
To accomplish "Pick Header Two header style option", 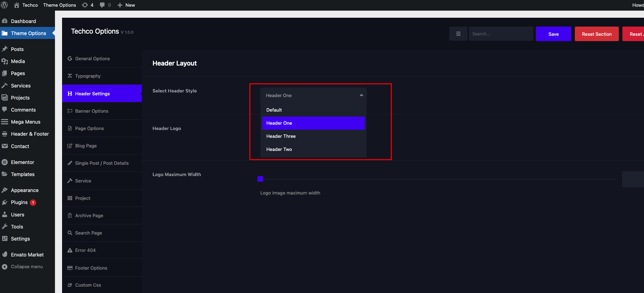I will [x=279, y=149].
